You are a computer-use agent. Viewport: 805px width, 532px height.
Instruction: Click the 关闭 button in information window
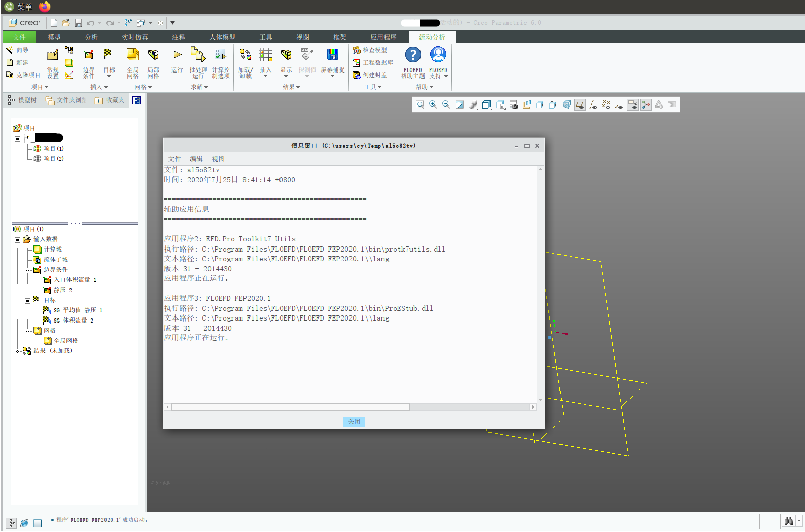[x=354, y=422]
